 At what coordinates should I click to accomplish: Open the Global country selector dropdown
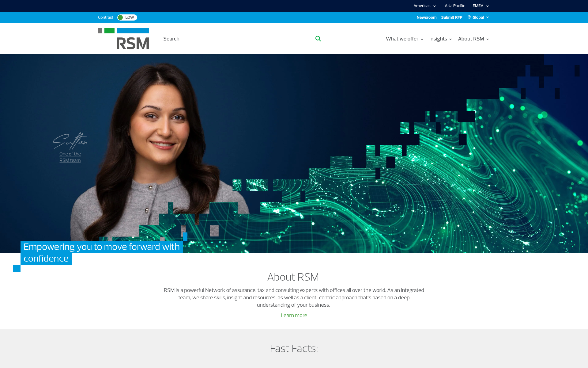point(478,17)
